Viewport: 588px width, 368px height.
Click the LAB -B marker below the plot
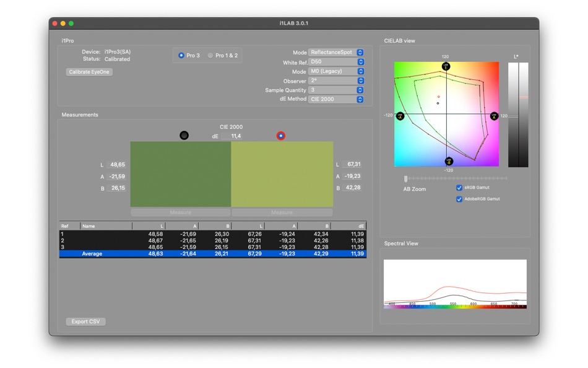point(449,162)
